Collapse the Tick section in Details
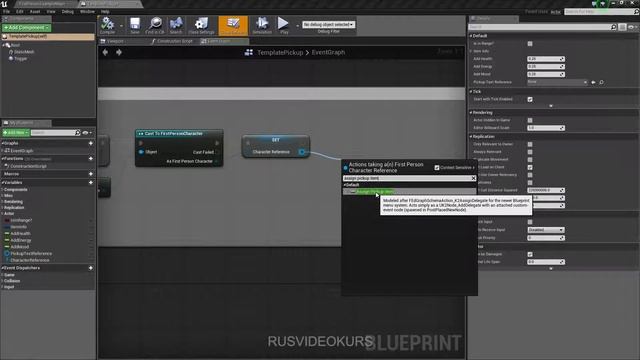The image size is (640, 360). pyautogui.click(x=471, y=92)
